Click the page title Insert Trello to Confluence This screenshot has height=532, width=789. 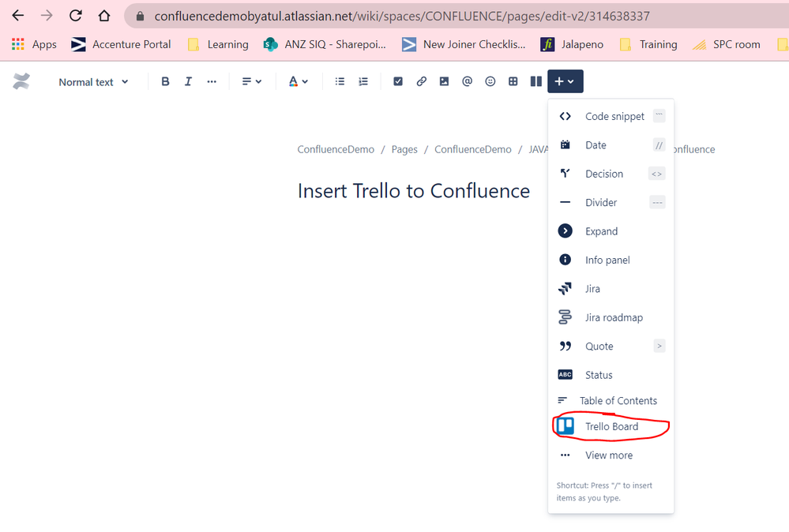tap(414, 191)
